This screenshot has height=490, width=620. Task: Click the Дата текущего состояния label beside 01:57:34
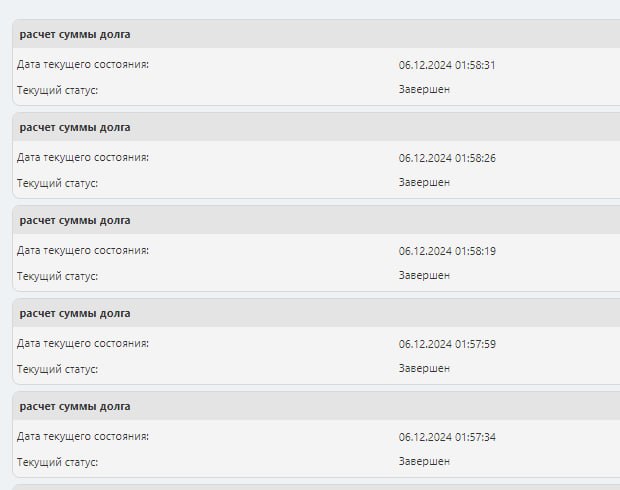[x=83, y=437]
